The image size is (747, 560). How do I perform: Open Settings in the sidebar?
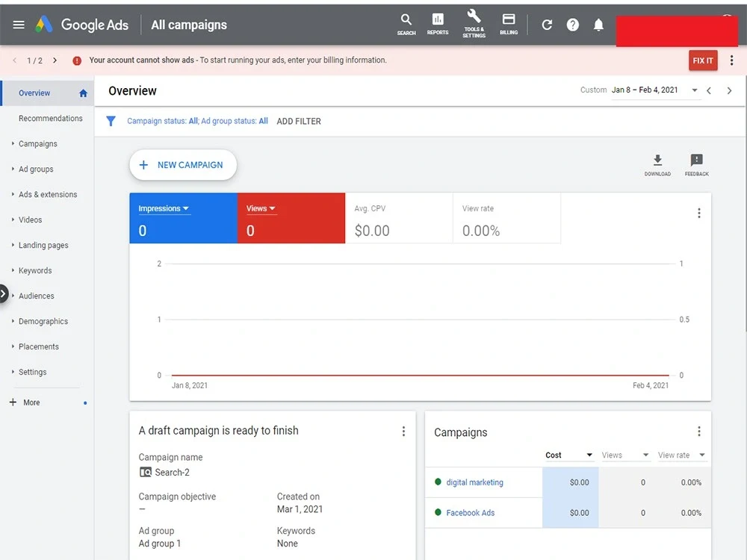coord(32,372)
